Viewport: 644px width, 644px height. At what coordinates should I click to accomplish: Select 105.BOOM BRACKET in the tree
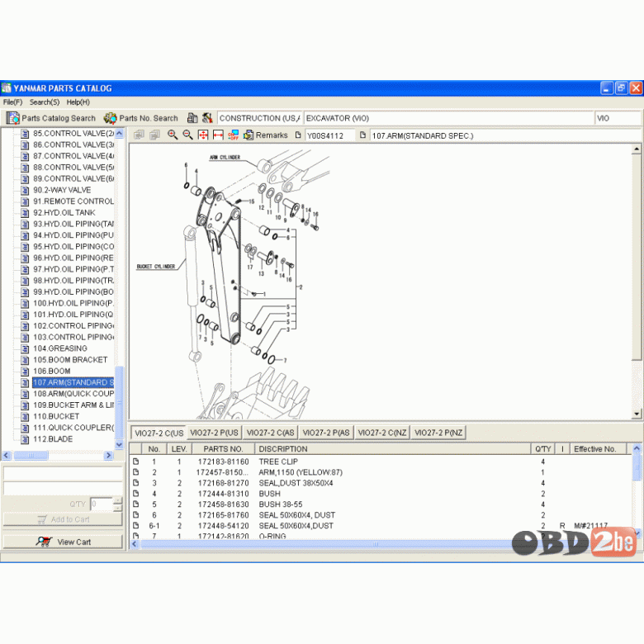(70, 360)
